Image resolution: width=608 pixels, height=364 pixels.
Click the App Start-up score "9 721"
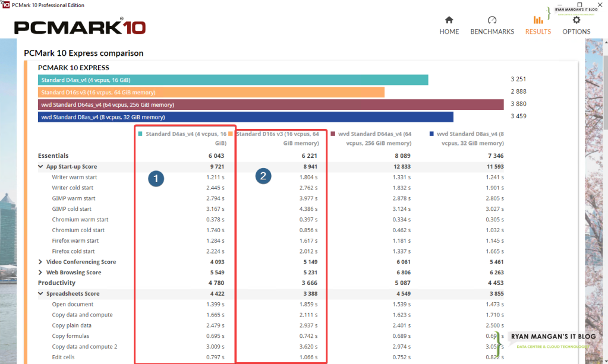217,166
